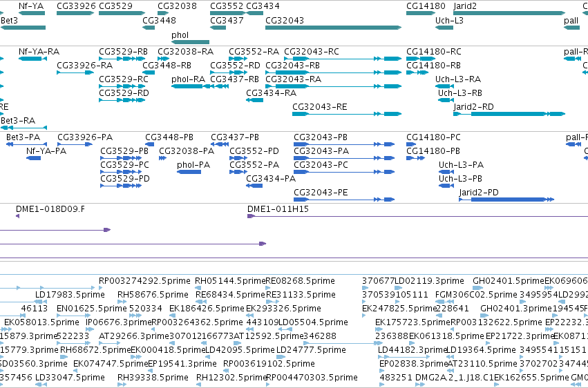Click the CG3448 gene label
588x388 pixels.
(x=159, y=20)
